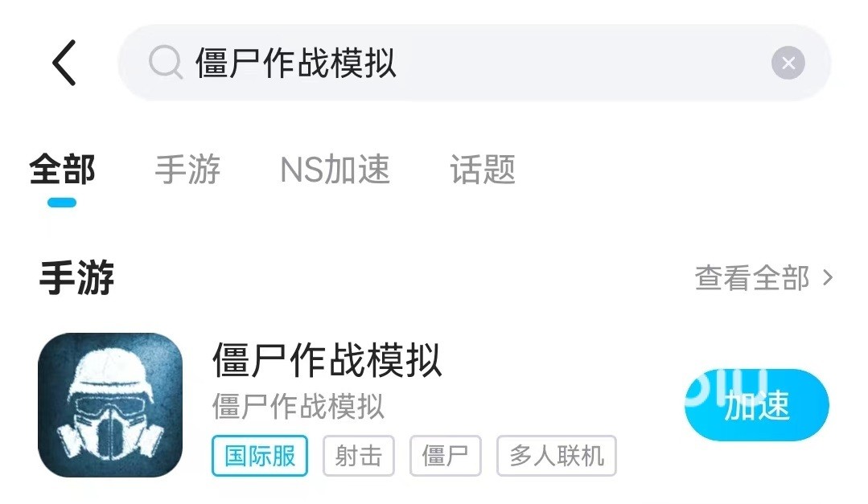The width and height of the screenshot is (868, 504).
Task: Open the 查看全部 link
Action: 752,278
